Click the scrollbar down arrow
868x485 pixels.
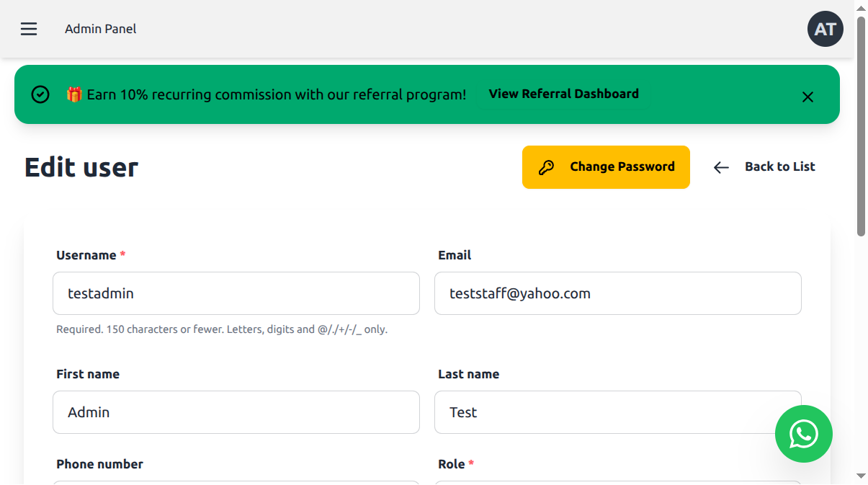(862, 477)
